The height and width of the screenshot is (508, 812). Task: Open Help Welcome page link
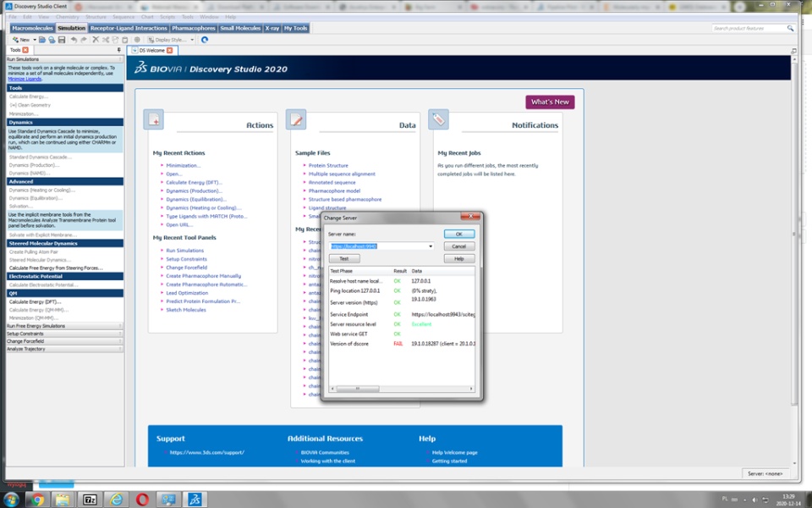[455, 452]
